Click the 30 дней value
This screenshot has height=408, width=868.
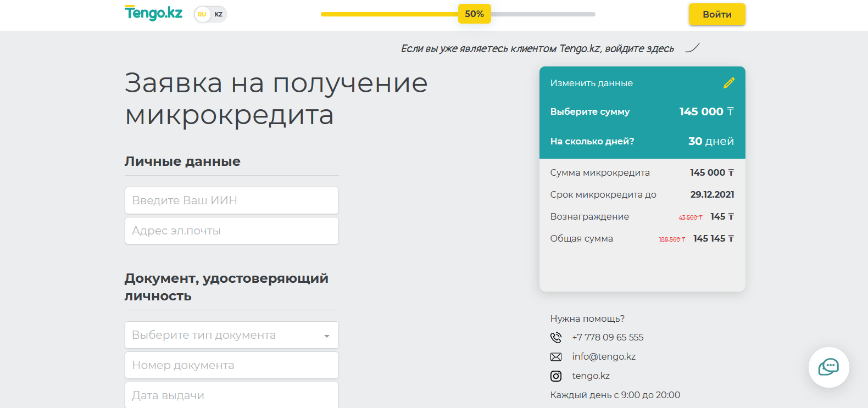tap(711, 141)
